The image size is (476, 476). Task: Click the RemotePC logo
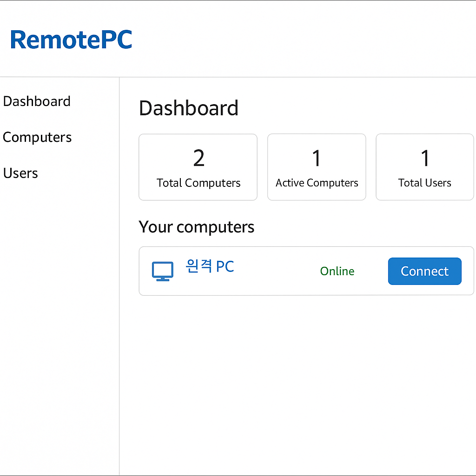coord(71,40)
